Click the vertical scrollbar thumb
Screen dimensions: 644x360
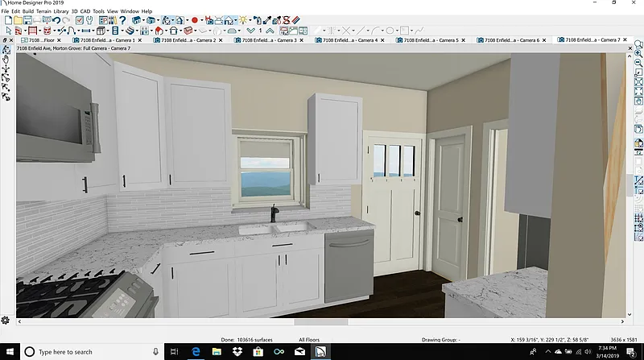pos(630,185)
